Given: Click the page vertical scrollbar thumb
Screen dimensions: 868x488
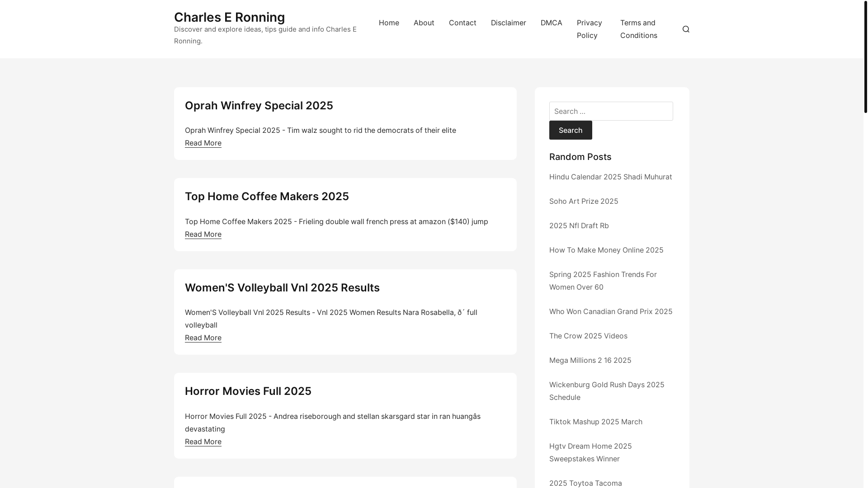Looking at the screenshot, I should pos(865,56).
